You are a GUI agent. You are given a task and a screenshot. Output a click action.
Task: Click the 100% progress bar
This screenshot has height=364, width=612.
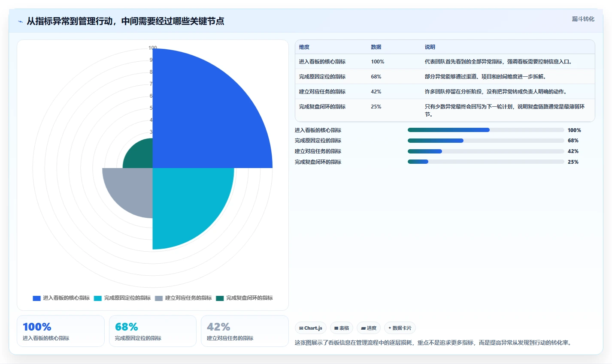(x=486, y=130)
